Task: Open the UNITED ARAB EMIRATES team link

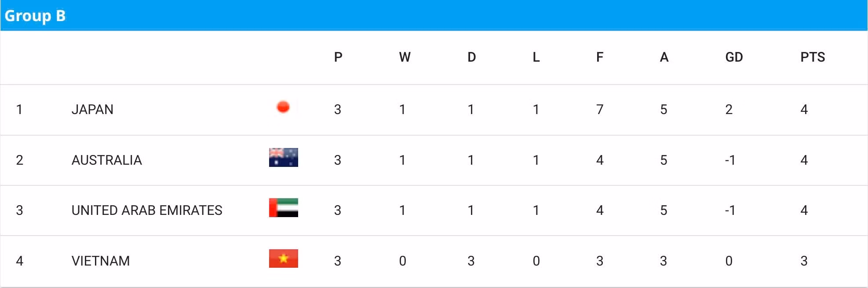Action: (x=147, y=210)
